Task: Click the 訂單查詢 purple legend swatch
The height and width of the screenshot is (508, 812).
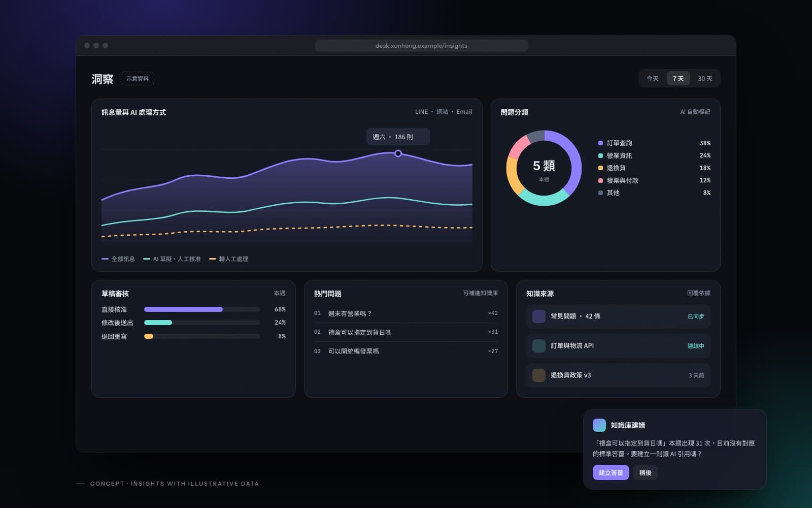Action: [x=600, y=143]
